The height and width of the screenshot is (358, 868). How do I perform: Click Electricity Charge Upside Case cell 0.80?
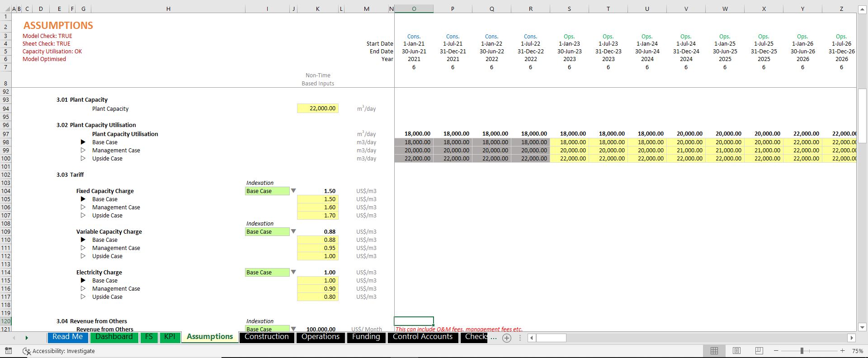pos(318,297)
